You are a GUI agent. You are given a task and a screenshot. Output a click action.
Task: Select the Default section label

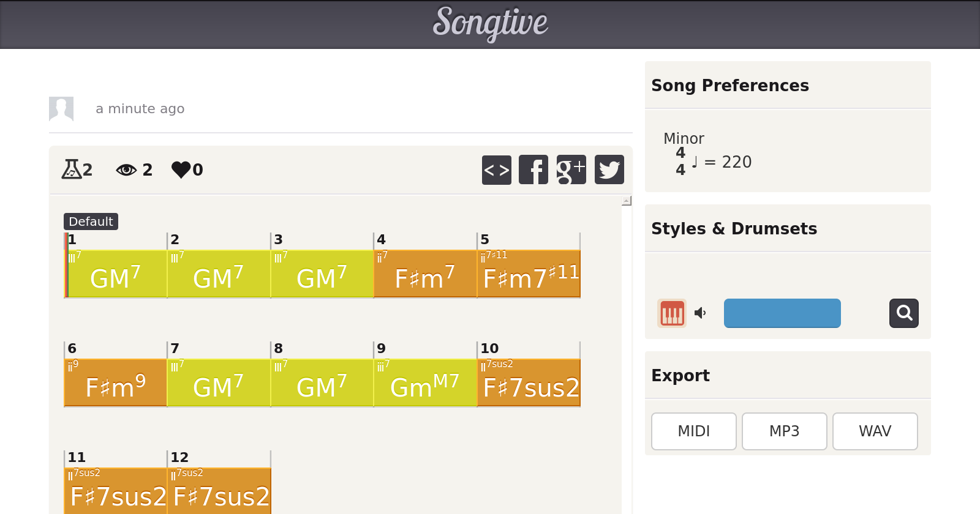pos(91,222)
